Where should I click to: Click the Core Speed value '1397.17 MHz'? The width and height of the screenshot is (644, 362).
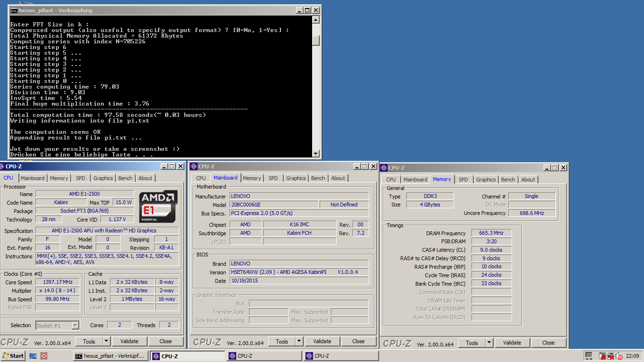(58, 282)
